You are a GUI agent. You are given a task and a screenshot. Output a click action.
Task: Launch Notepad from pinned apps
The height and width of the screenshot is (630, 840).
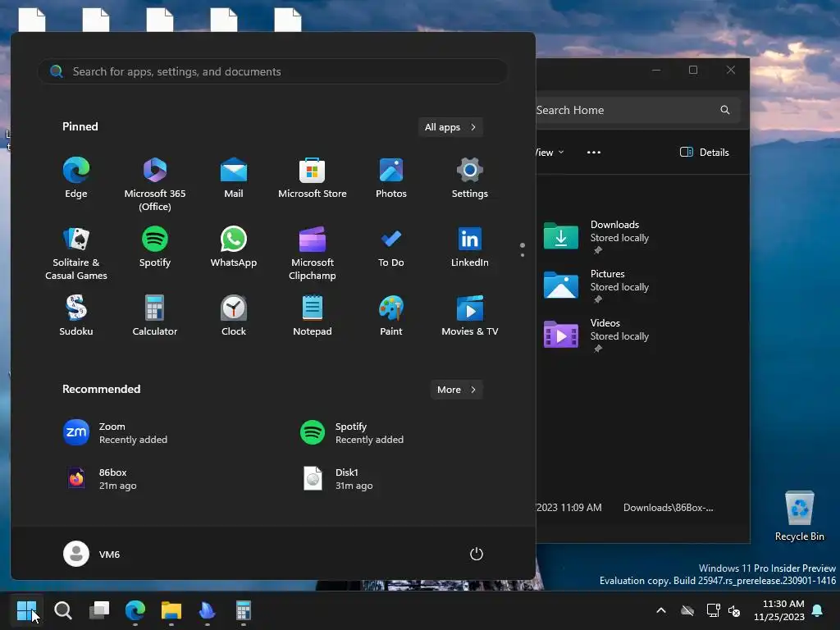click(x=313, y=316)
